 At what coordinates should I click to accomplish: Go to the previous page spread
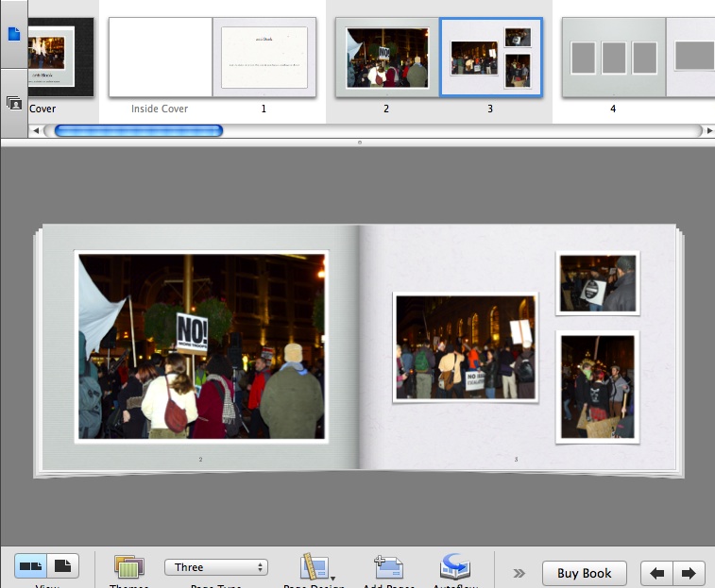tap(656, 573)
